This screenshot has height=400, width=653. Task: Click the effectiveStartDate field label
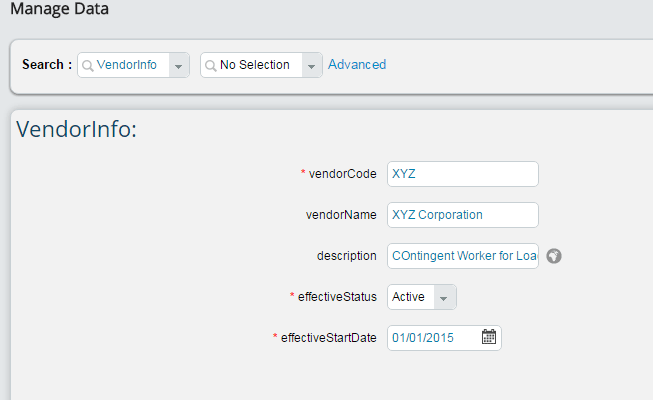pyautogui.click(x=328, y=338)
